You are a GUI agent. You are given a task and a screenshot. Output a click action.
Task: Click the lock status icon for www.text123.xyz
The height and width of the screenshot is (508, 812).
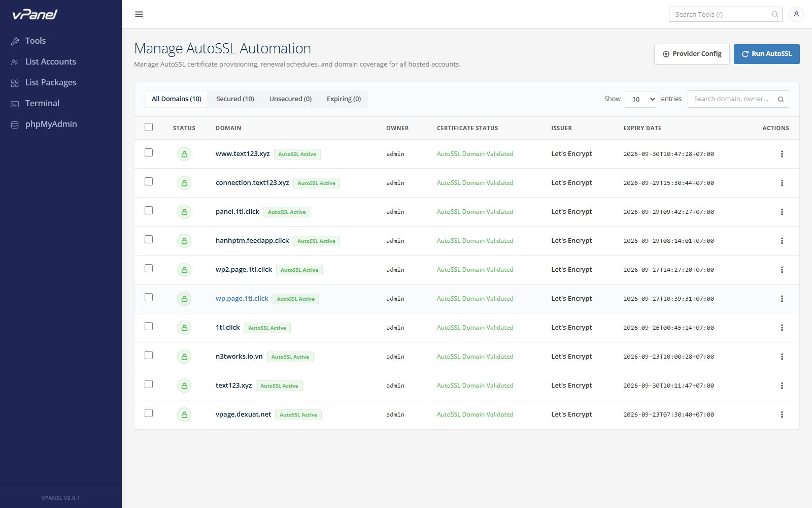tap(184, 154)
